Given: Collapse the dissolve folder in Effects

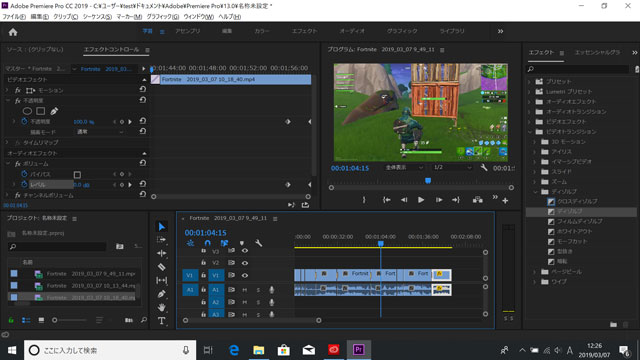Looking at the screenshot, I should tap(535, 191).
